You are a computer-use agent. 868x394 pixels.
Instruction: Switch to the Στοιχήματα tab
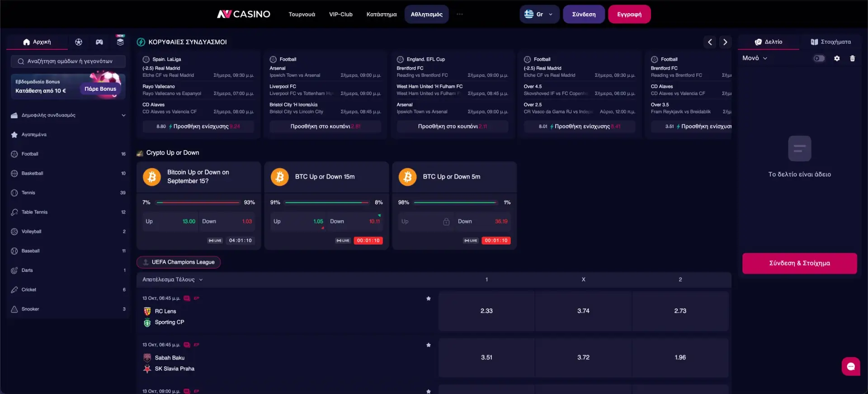coord(831,42)
